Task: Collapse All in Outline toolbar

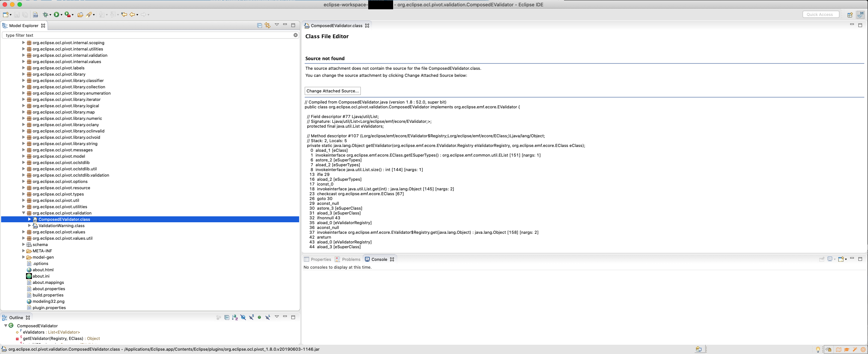Action: (x=227, y=317)
